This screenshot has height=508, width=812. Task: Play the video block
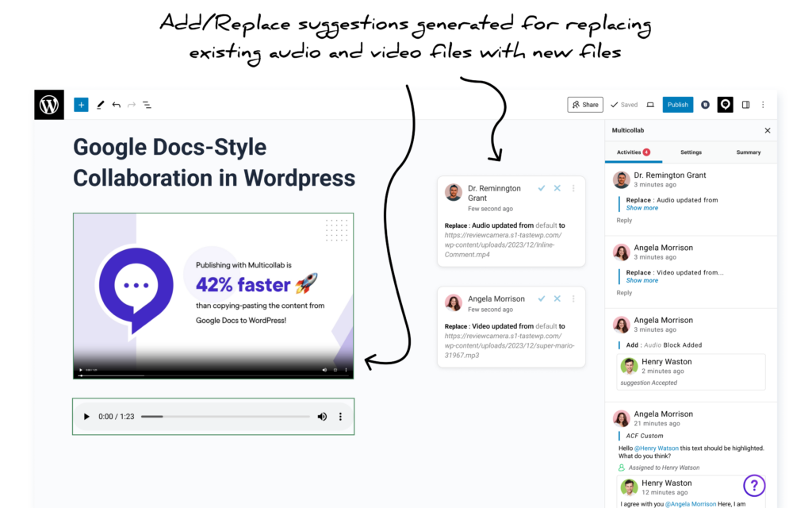81,370
